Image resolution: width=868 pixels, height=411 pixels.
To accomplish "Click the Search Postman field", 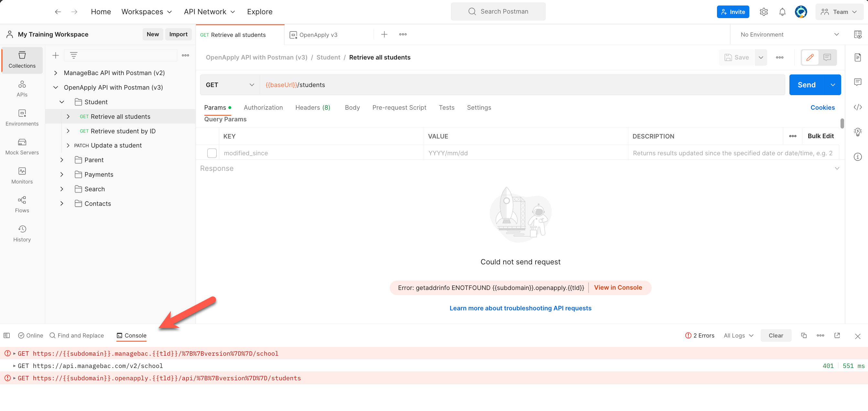I will pos(498,11).
